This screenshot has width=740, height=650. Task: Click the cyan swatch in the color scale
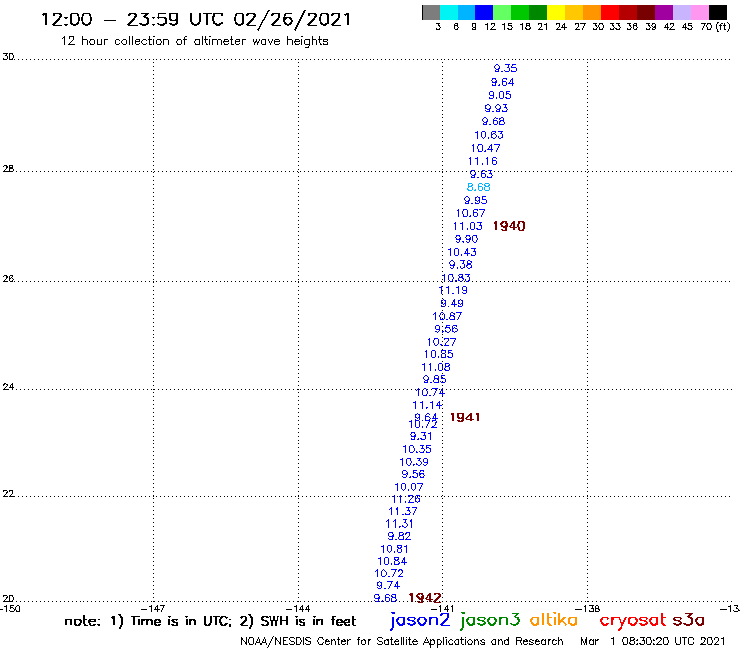449,12
